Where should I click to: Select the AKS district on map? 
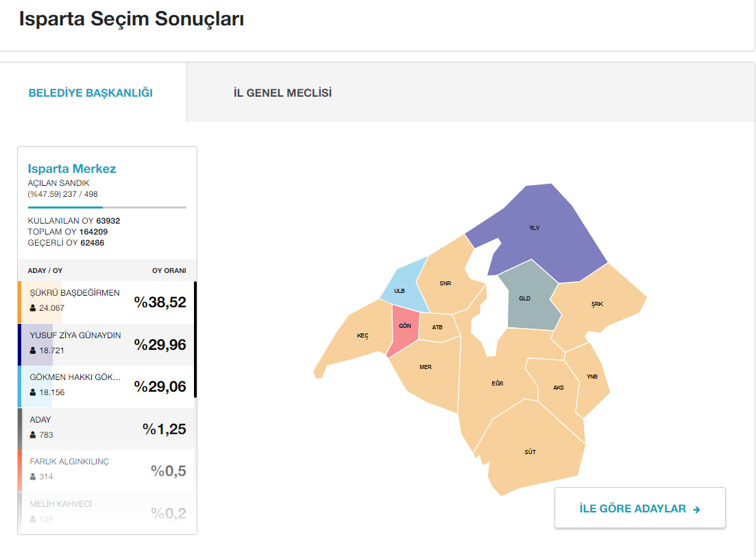click(557, 388)
